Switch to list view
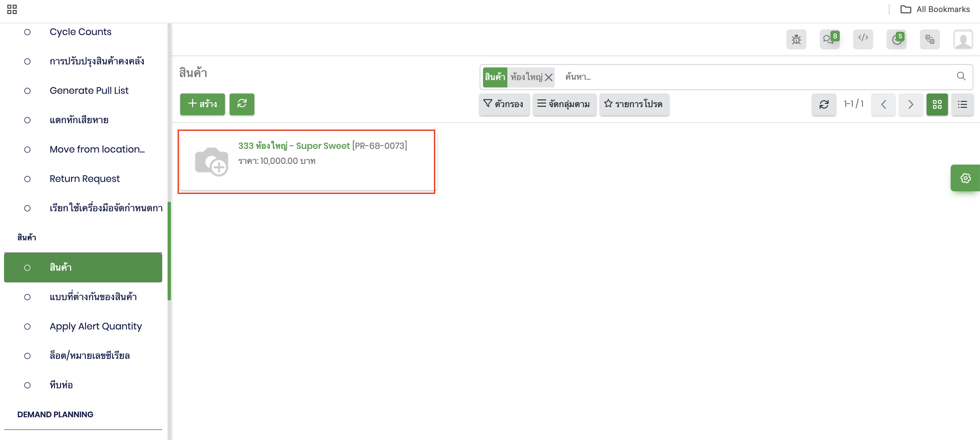980x440 pixels. [x=962, y=104]
